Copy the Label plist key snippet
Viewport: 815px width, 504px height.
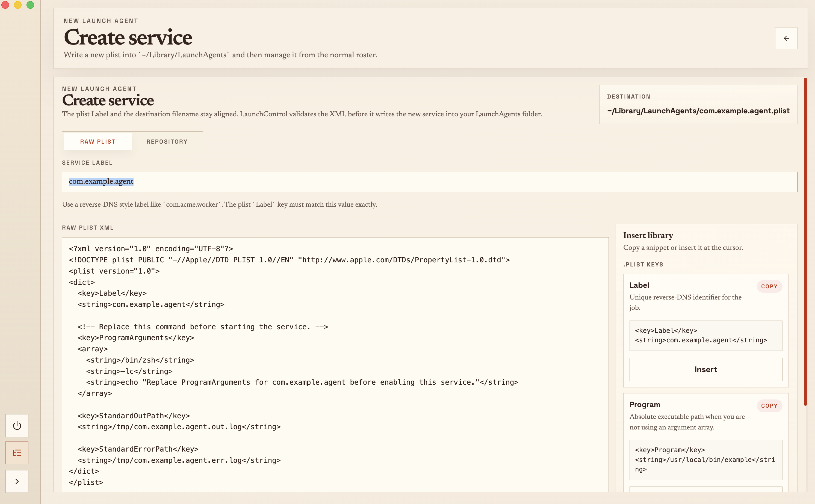[769, 286]
